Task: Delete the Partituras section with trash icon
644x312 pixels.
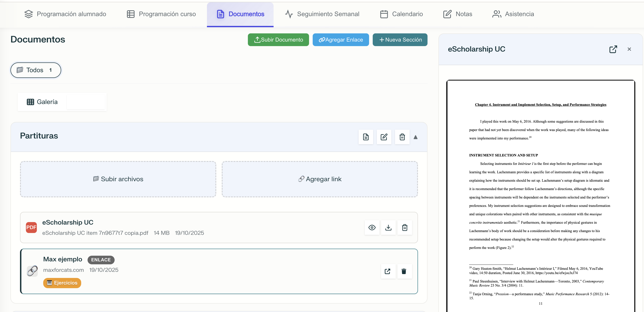Action: click(x=402, y=137)
